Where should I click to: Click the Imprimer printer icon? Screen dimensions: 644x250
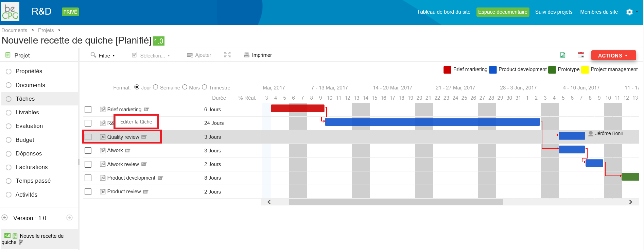[x=246, y=55]
